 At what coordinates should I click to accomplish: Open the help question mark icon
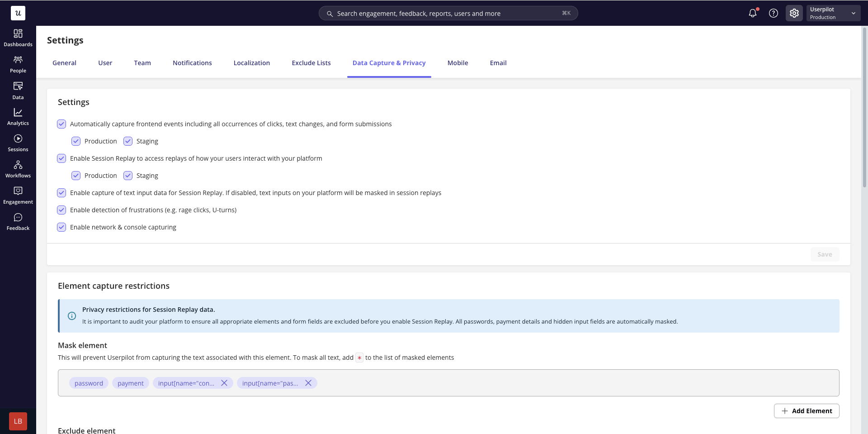(774, 13)
